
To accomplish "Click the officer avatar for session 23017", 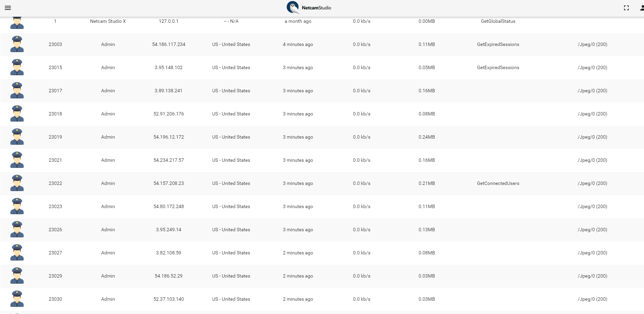I will [x=17, y=91].
